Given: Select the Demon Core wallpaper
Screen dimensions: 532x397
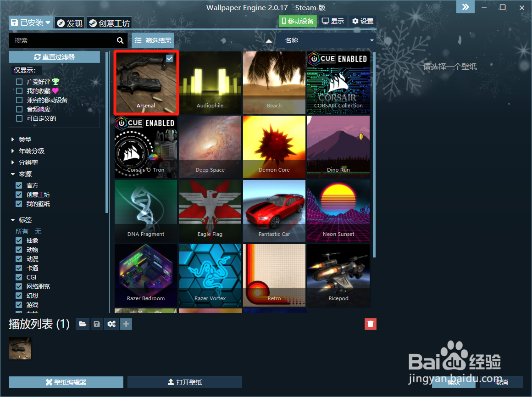Looking at the screenshot, I should pyautogui.click(x=274, y=147).
